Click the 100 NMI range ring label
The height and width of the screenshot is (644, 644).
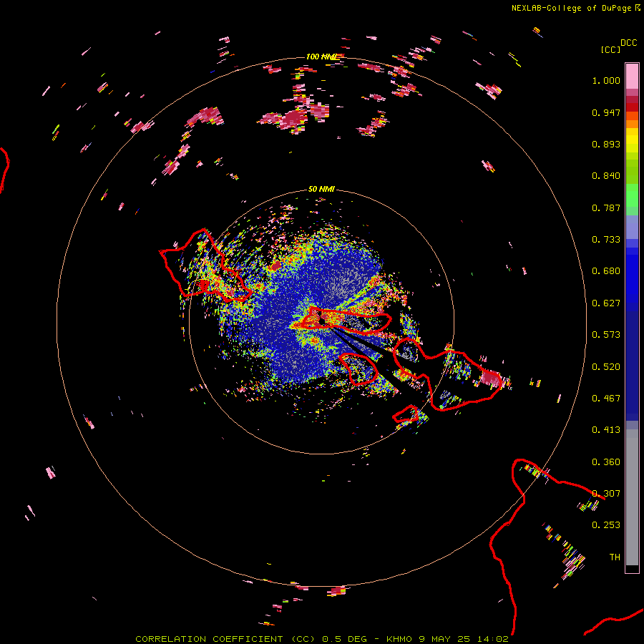(x=321, y=57)
